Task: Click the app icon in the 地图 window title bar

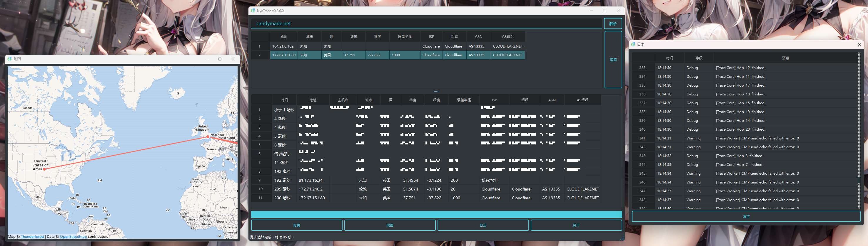Action: point(9,59)
